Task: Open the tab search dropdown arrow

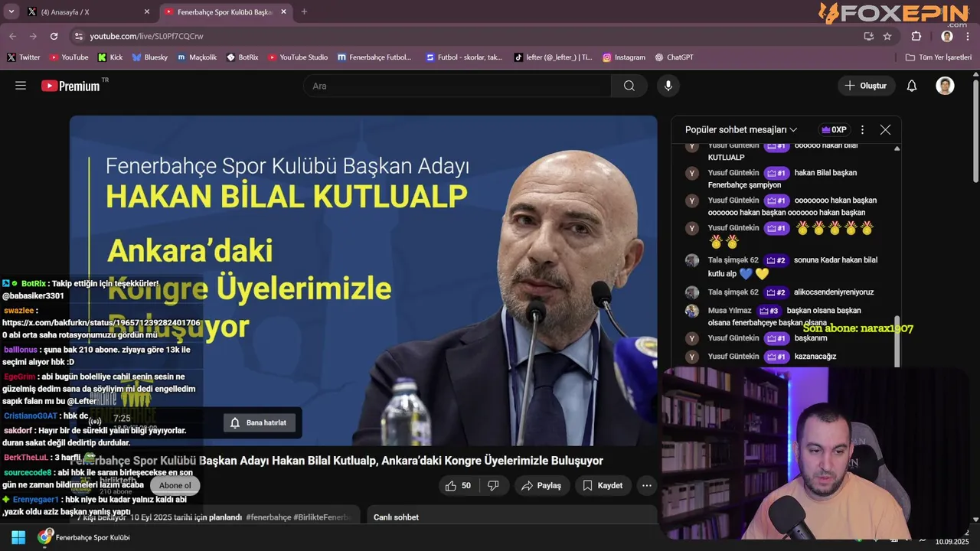Action: [x=11, y=11]
